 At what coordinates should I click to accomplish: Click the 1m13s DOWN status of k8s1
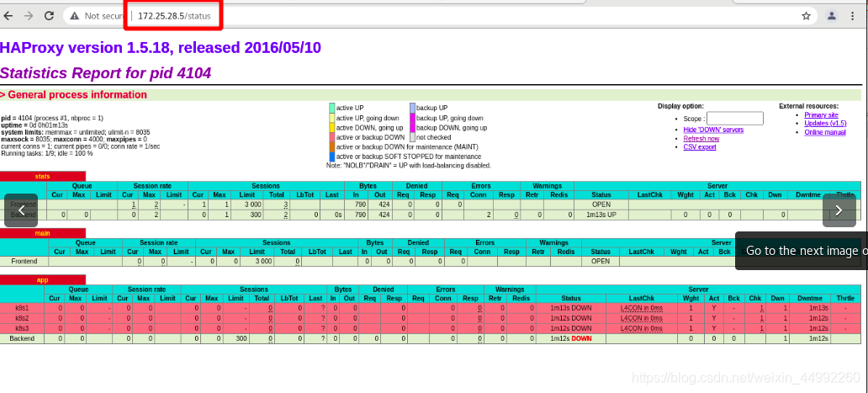pos(571,308)
